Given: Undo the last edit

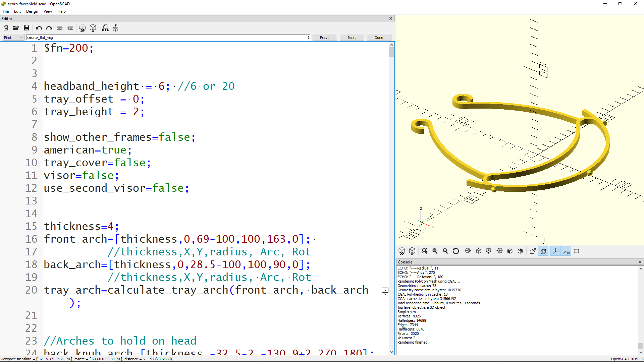Looking at the screenshot, I should (39, 28).
